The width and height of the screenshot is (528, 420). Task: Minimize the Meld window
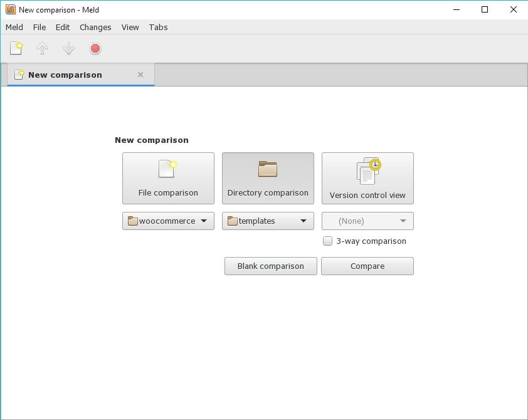click(457, 9)
